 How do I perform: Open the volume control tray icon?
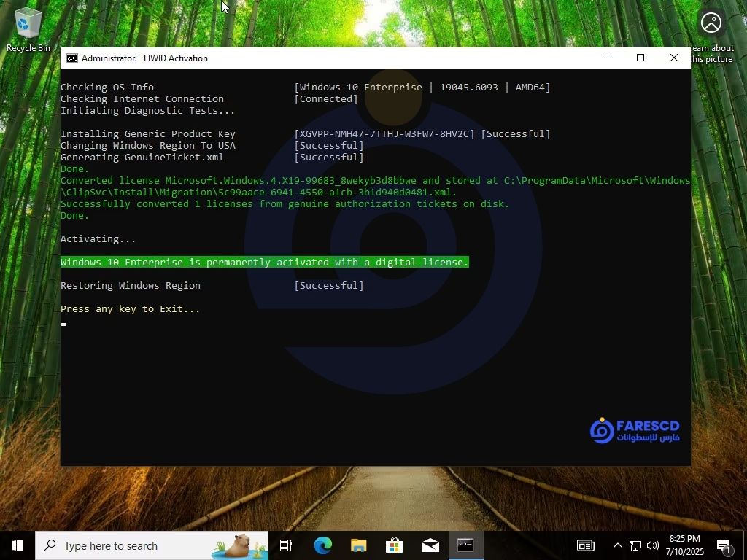(653, 545)
